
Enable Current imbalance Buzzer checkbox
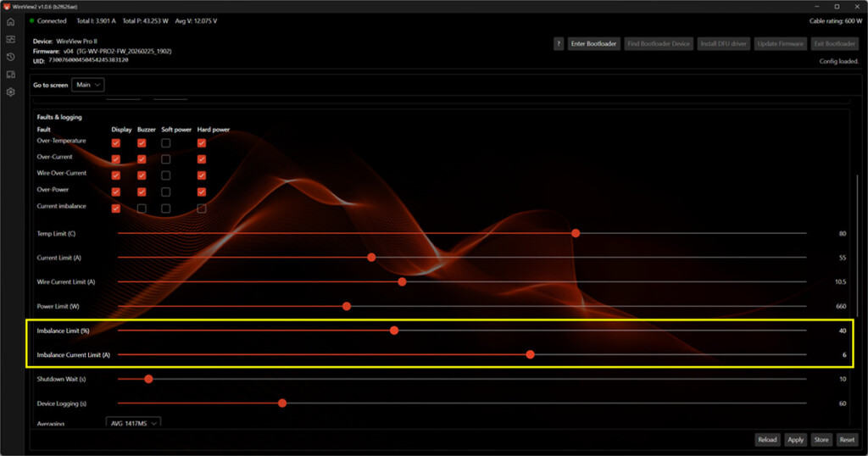pos(142,209)
